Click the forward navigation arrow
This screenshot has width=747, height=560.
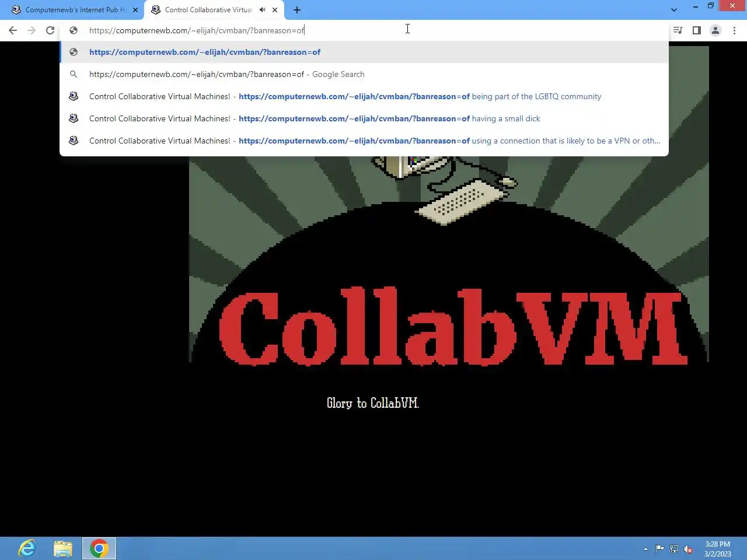[32, 30]
